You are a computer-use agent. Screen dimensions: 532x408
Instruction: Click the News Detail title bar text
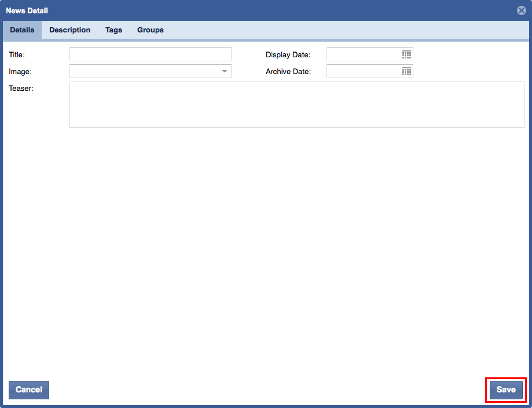tap(27, 10)
